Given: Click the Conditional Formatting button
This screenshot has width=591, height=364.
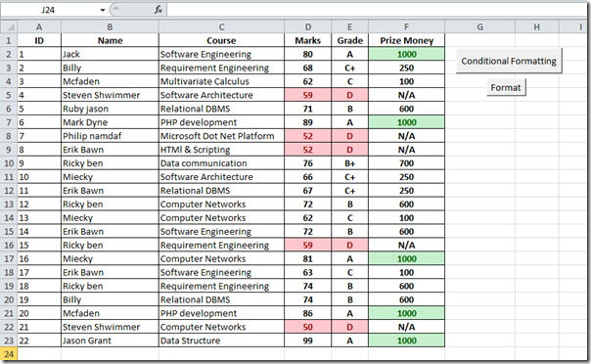Looking at the screenshot, I should [x=509, y=61].
